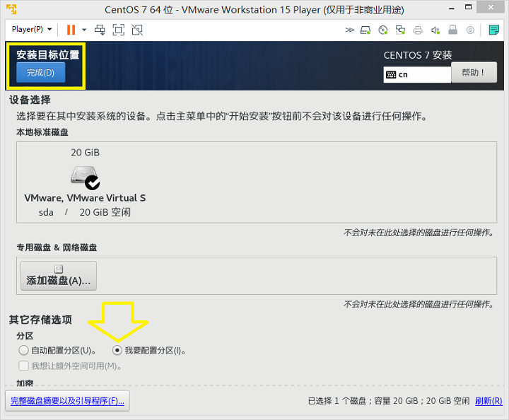509x420 pixels.
Task: Send Ctrl+Alt+Del to the virtual machine
Action: coord(100,30)
